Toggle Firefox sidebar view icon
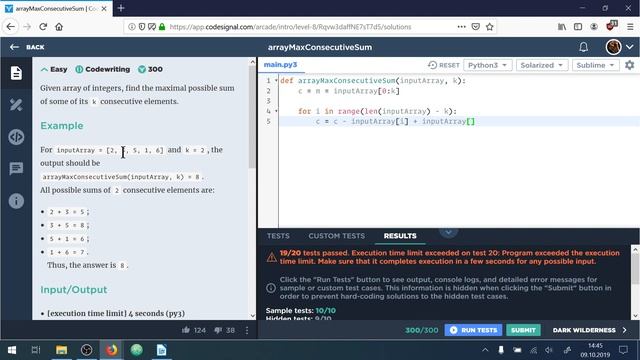This screenshot has width=640, height=360. click(x=578, y=27)
